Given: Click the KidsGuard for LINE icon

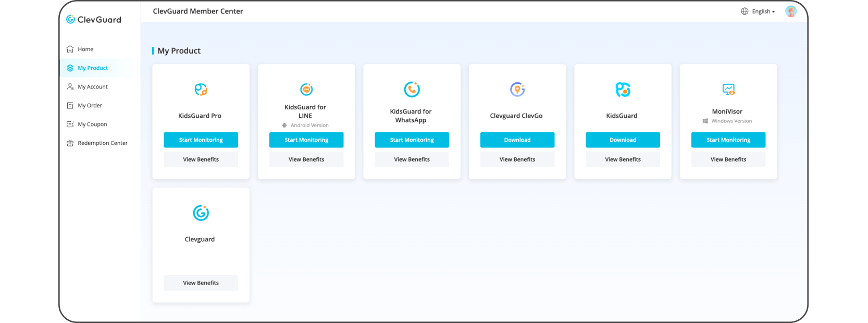Looking at the screenshot, I should click(x=306, y=90).
